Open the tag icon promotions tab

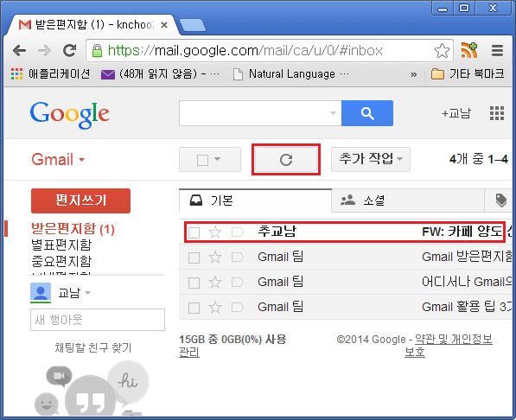pos(500,200)
